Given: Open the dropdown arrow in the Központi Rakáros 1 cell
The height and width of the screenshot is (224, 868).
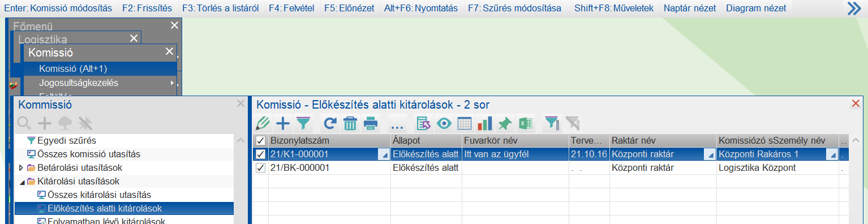Looking at the screenshot, I should 833,154.
